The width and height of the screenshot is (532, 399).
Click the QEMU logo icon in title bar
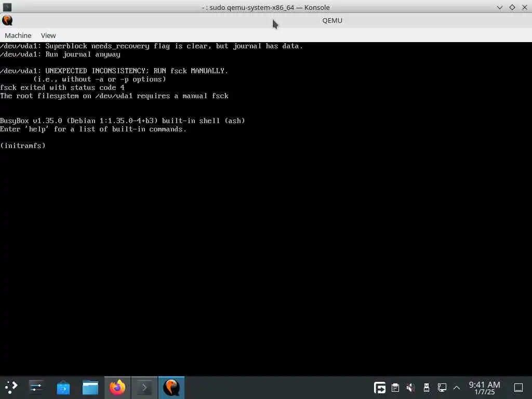point(7,20)
